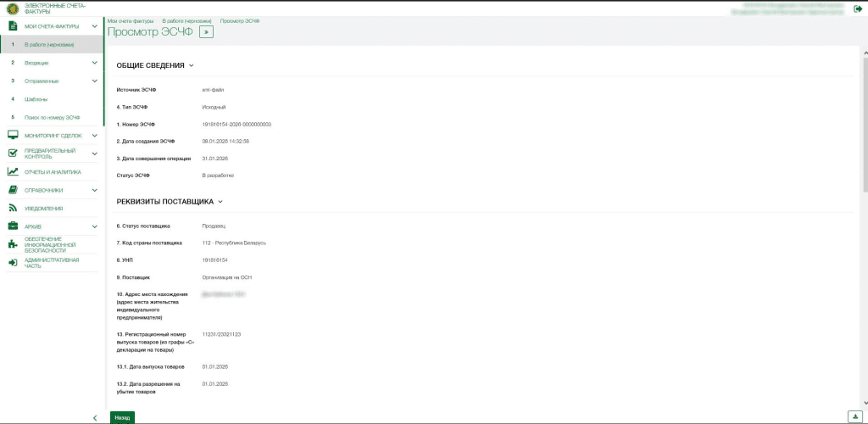Open Поиск по номеру ЭСЧФ
Viewport: 868px width, 424px height.
pos(52,118)
